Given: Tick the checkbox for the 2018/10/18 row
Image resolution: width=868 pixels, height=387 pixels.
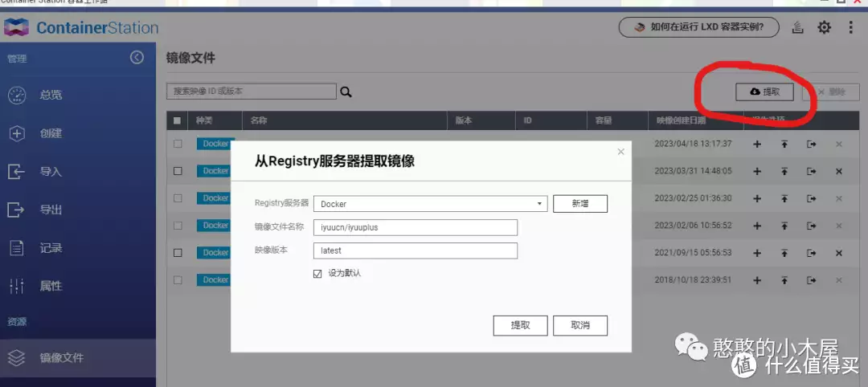Looking at the screenshot, I should tap(178, 279).
